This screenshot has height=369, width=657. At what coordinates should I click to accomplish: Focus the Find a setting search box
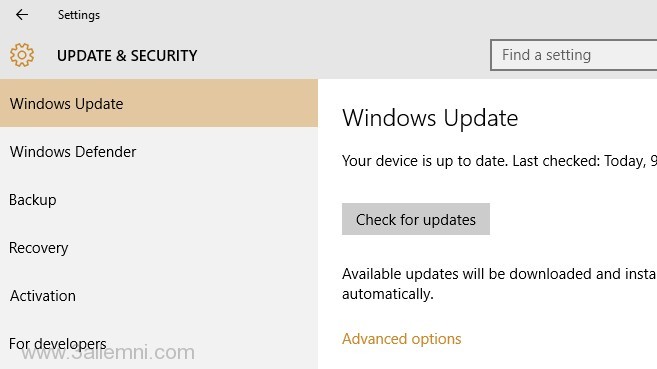(574, 55)
